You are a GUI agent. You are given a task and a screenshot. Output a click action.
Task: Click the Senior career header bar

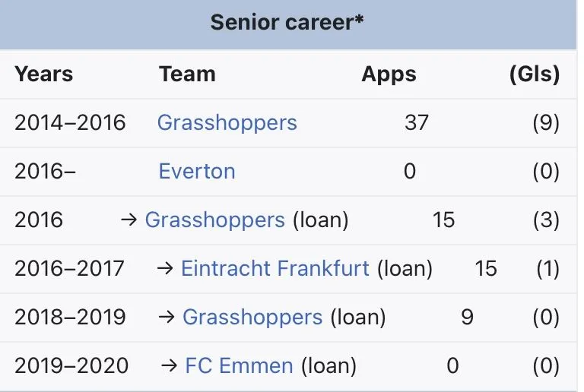point(288,24)
